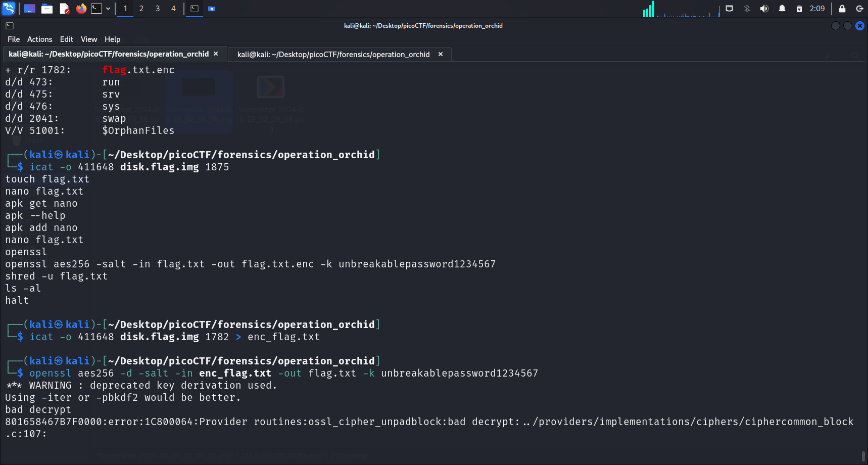This screenshot has width=868, height=465.
Task: Close the first terminal tab
Action: coord(216,54)
